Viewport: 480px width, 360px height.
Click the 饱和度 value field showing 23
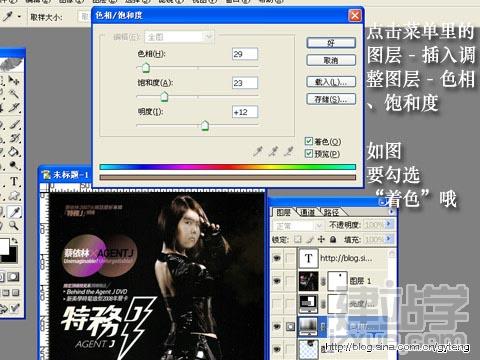245,83
